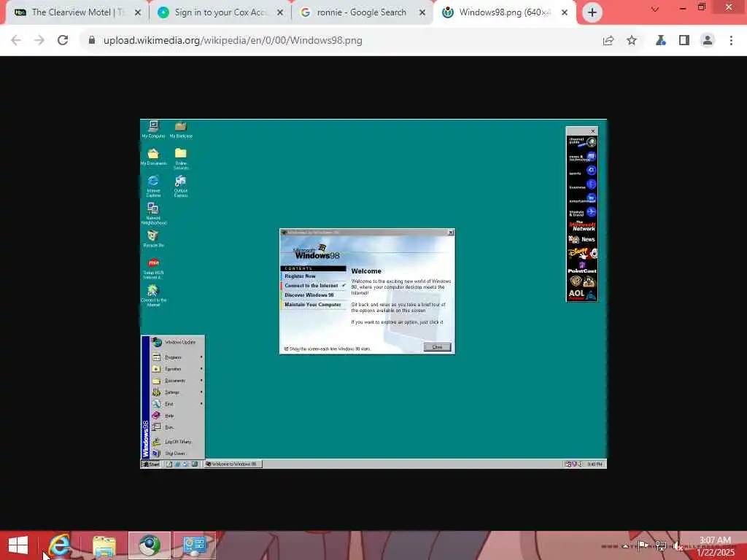The width and height of the screenshot is (747, 560).
Task: Expand Favorites submenu in Start menu
Action: coord(177,369)
